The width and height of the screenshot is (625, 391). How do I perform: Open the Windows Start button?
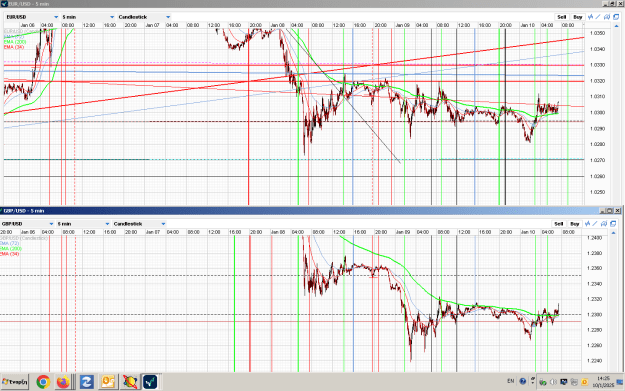coord(15,382)
